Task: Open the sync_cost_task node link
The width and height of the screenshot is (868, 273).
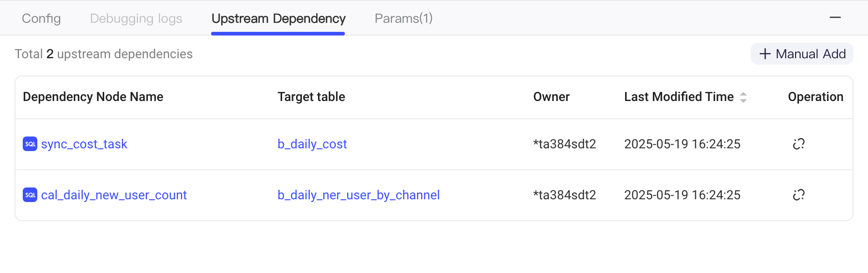Action: coord(84,144)
